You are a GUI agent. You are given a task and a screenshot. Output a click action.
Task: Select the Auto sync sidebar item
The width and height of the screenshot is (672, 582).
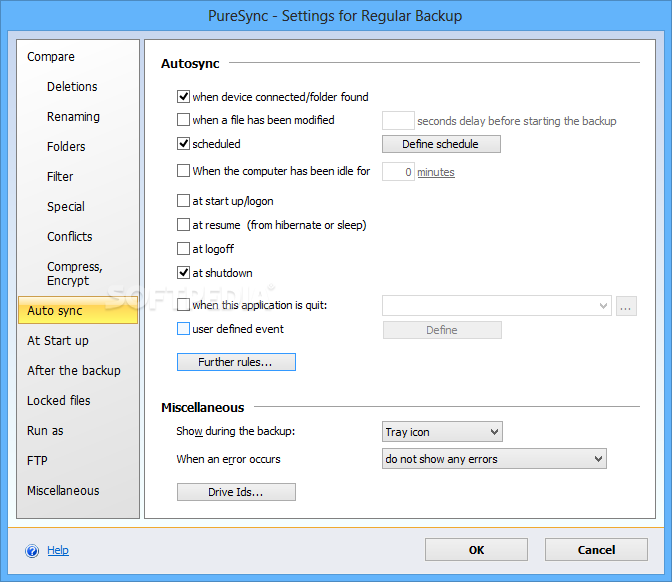pos(78,310)
